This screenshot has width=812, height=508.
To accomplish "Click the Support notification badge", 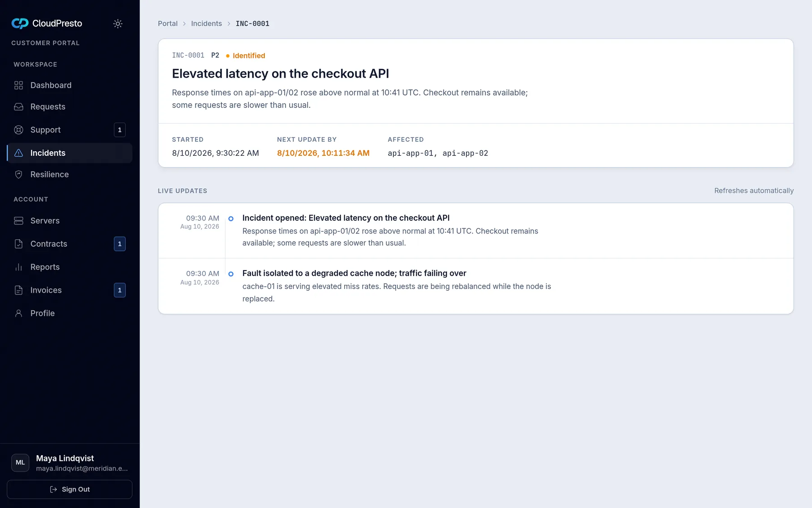I will tap(120, 130).
